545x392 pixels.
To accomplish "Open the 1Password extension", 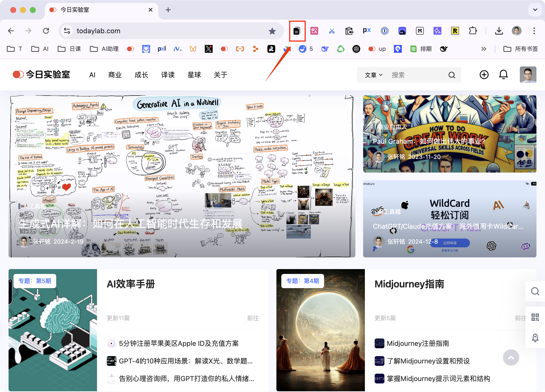I will tap(384, 31).
